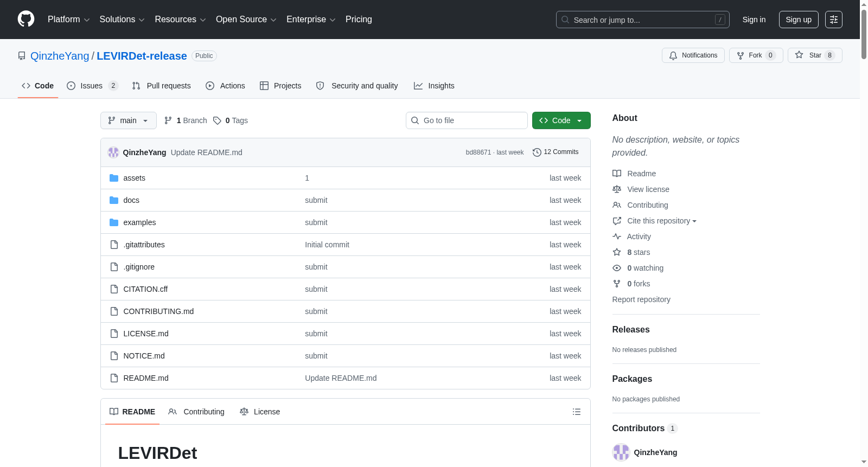Image resolution: width=868 pixels, height=467 pixels.
Task: Focus the Go to file input
Action: pos(467,120)
